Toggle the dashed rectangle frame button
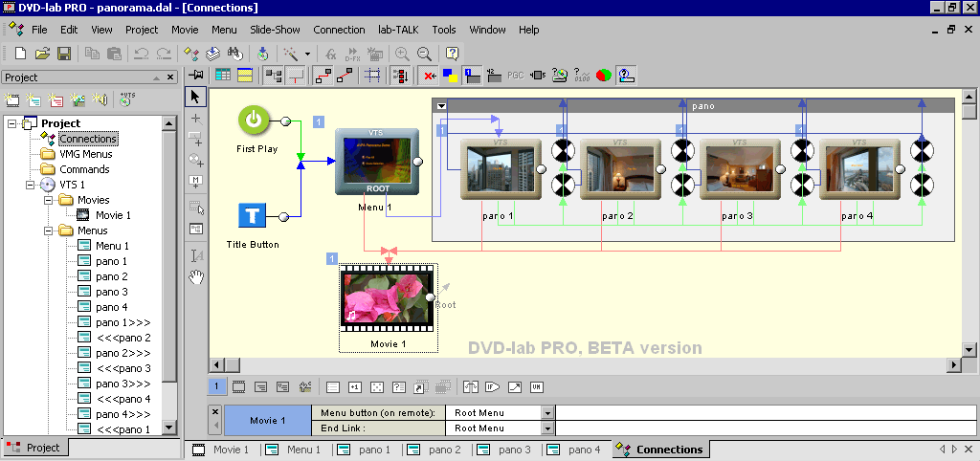Image resolution: width=980 pixels, height=461 pixels. coord(373,76)
